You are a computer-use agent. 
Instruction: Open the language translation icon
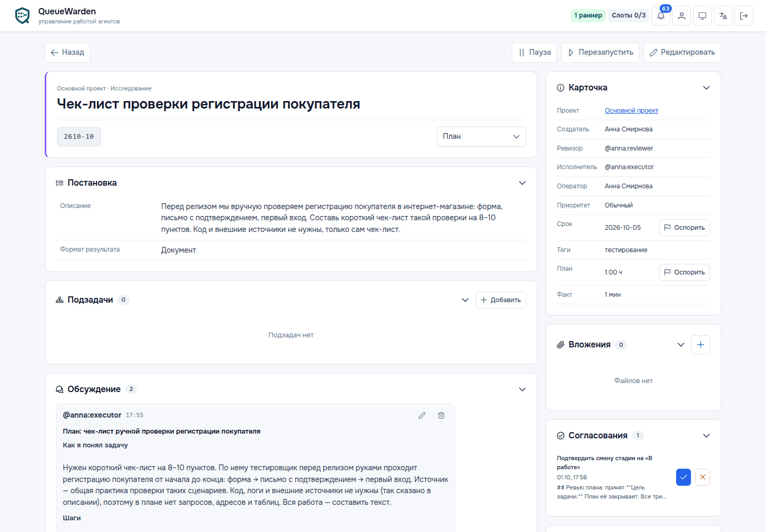pos(723,16)
